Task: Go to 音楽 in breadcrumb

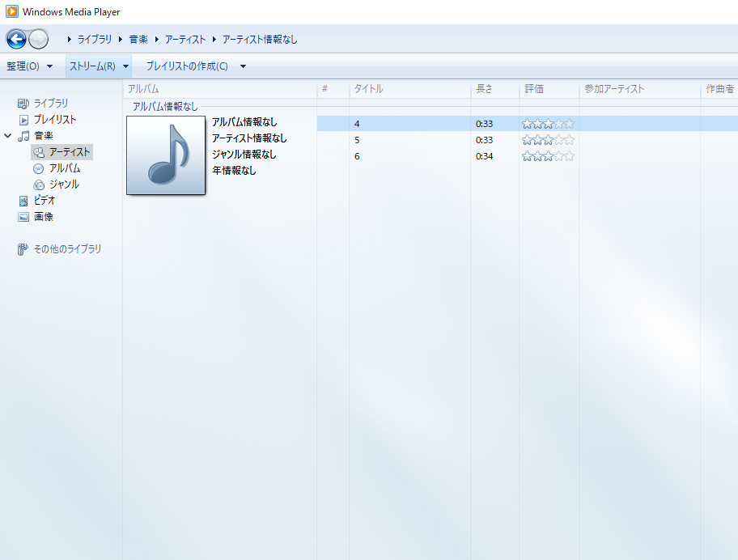Action: point(138,40)
